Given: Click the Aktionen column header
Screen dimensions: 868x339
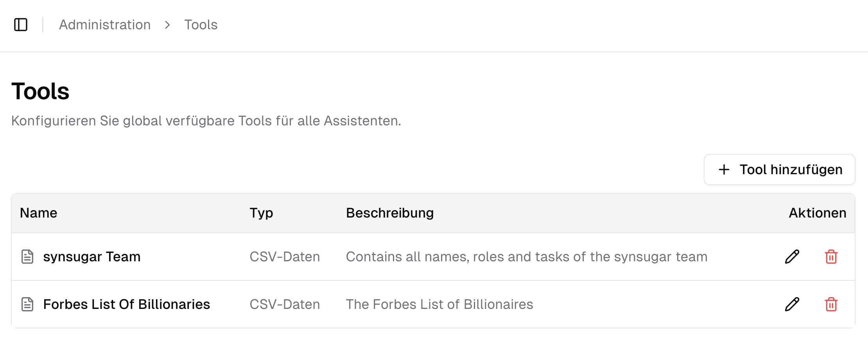Looking at the screenshot, I should click(817, 213).
